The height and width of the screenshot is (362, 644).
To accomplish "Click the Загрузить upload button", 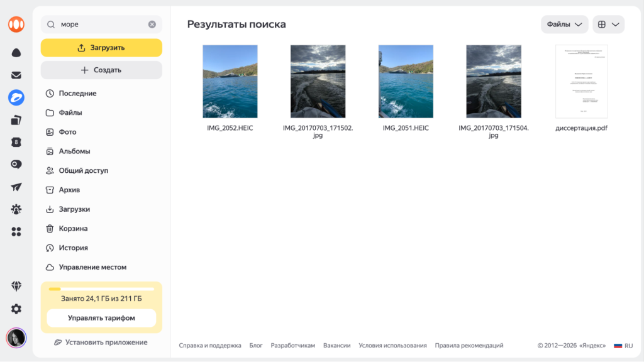I will coord(101,48).
